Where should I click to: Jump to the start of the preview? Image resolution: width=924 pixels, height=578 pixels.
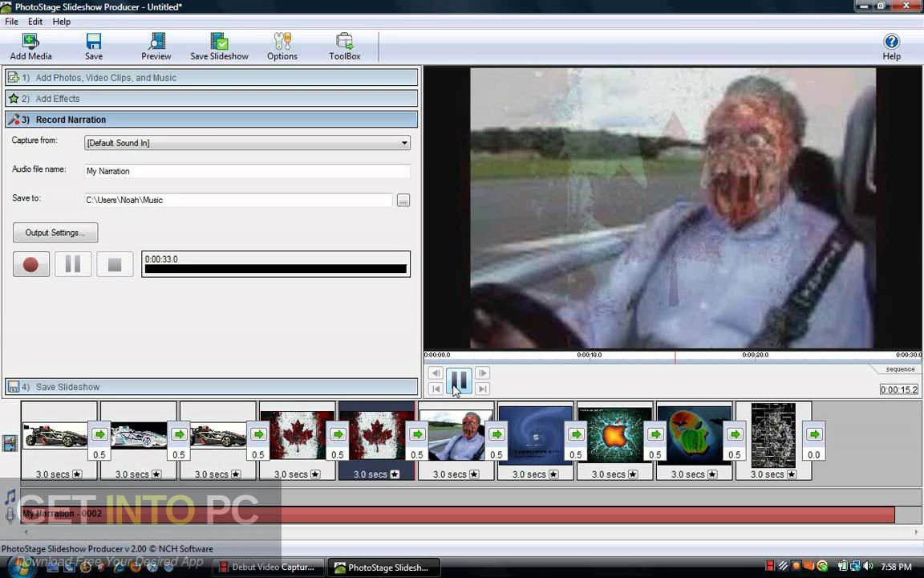pos(436,389)
